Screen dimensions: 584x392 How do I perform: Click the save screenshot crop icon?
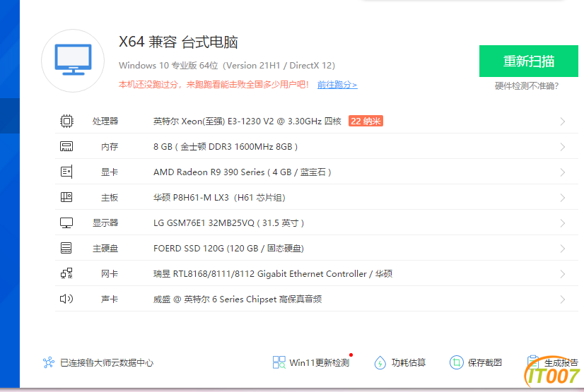tap(456, 362)
